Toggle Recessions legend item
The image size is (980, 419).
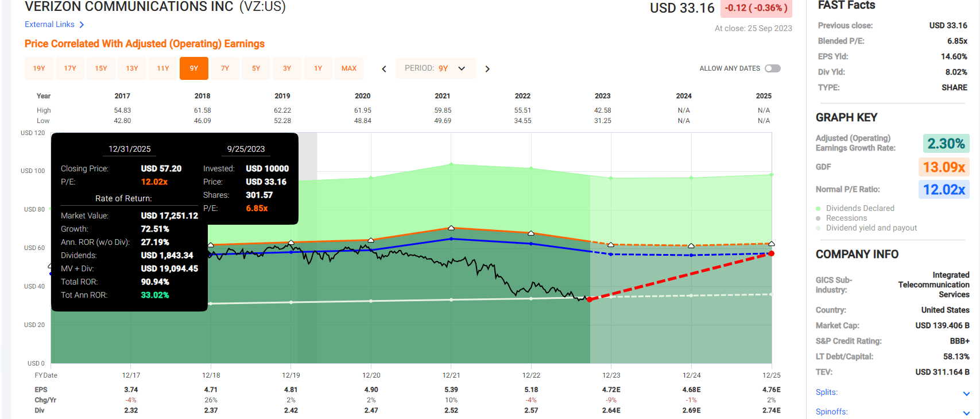point(842,218)
